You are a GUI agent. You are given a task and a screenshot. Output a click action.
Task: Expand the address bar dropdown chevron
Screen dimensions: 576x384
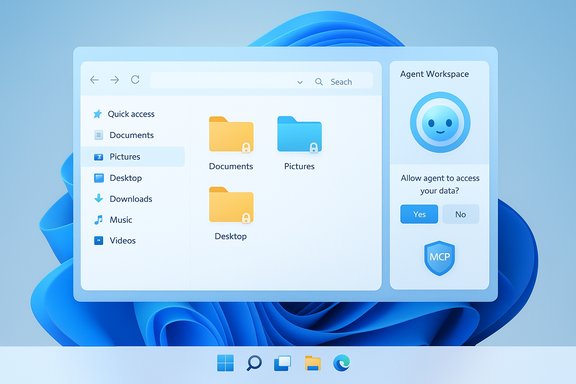coord(300,82)
